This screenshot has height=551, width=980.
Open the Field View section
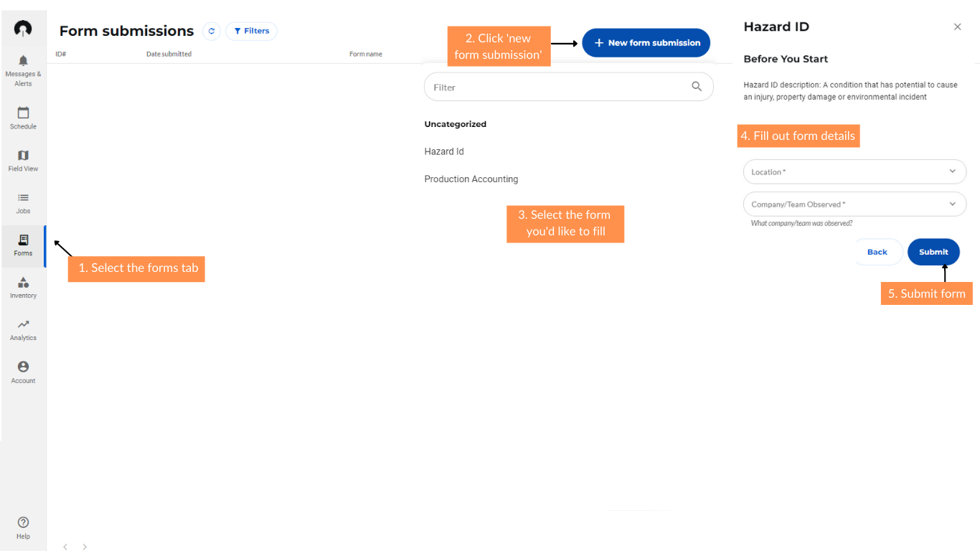[24, 159]
